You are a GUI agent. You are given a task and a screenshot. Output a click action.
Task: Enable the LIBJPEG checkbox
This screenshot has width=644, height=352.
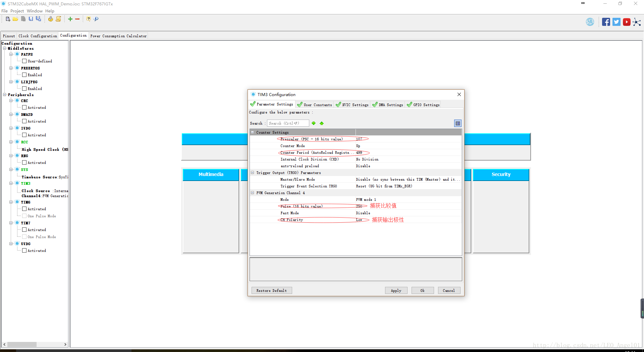24,89
